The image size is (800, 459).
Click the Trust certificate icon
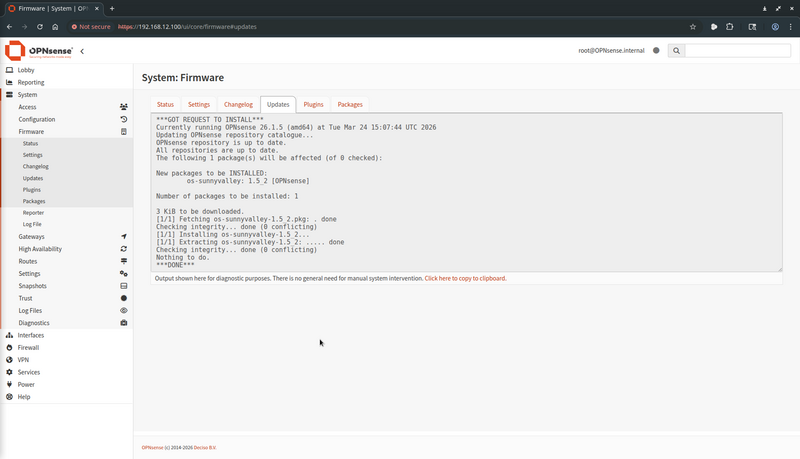[123, 298]
